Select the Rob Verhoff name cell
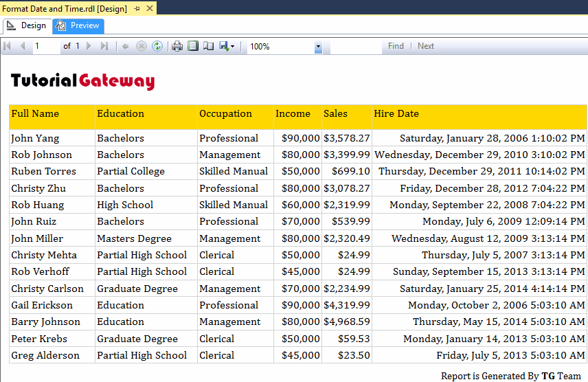588x382 pixels. point(52,271)
